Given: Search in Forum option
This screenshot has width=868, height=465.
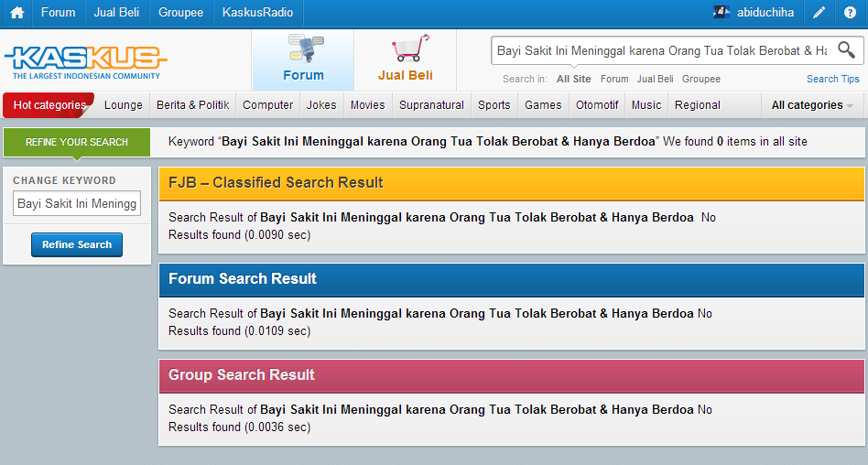Looking at the screenshot, I should click(614, 79).
